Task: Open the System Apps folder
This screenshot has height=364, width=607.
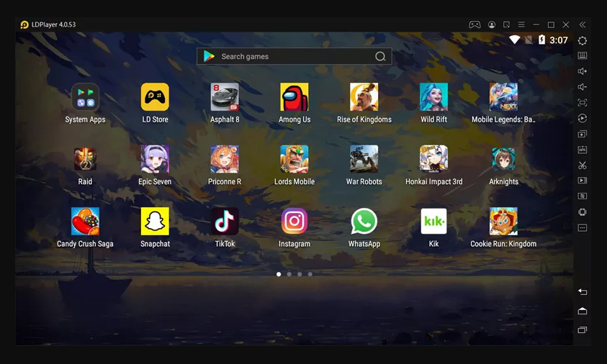Action: (x=85, y=97)
